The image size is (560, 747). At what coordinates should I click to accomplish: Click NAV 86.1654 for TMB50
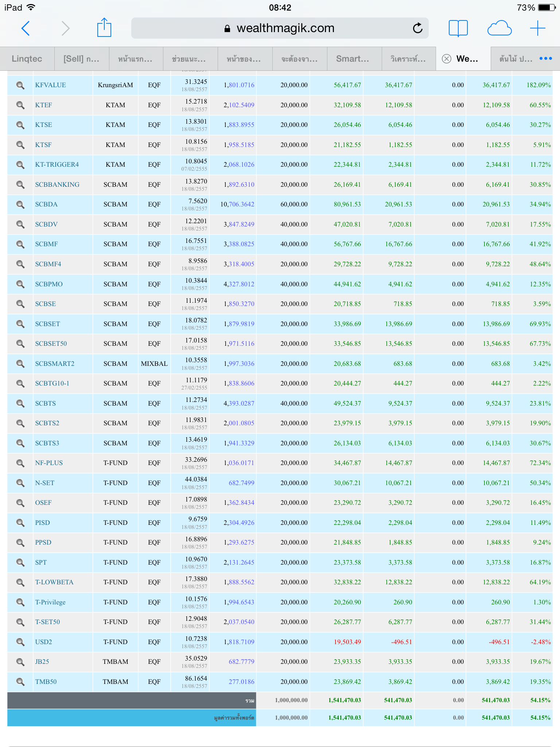tap(196, 678)
